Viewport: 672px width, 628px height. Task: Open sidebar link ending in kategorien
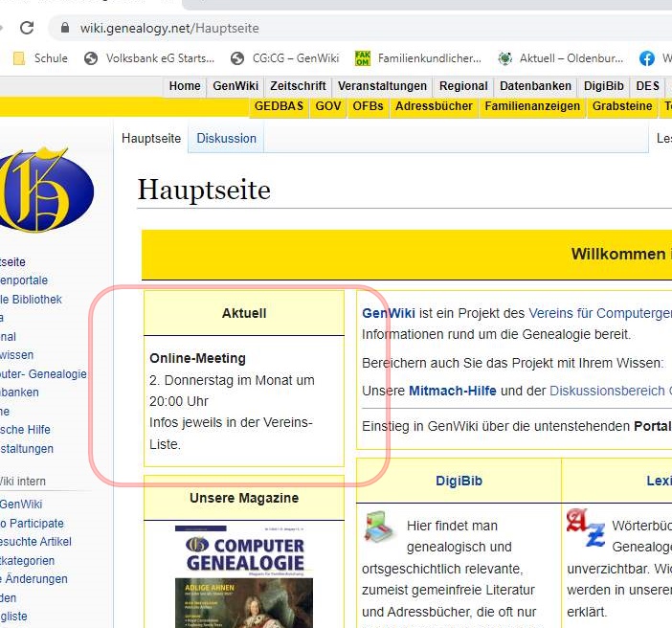click(28, 561)
